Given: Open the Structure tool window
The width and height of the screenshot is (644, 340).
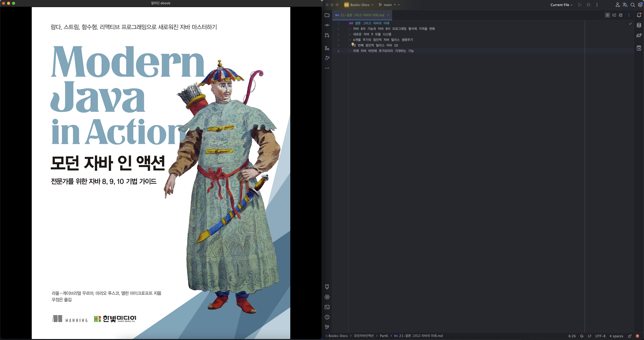Looking at the screenshot, I should point(327,48).
